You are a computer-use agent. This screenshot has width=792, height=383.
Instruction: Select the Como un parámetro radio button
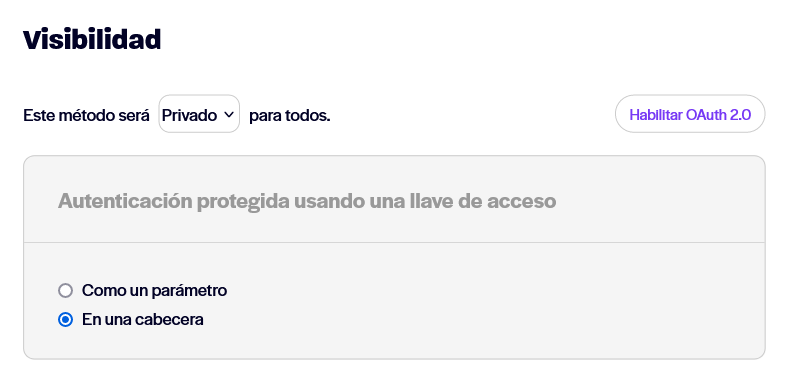[66, 291]
